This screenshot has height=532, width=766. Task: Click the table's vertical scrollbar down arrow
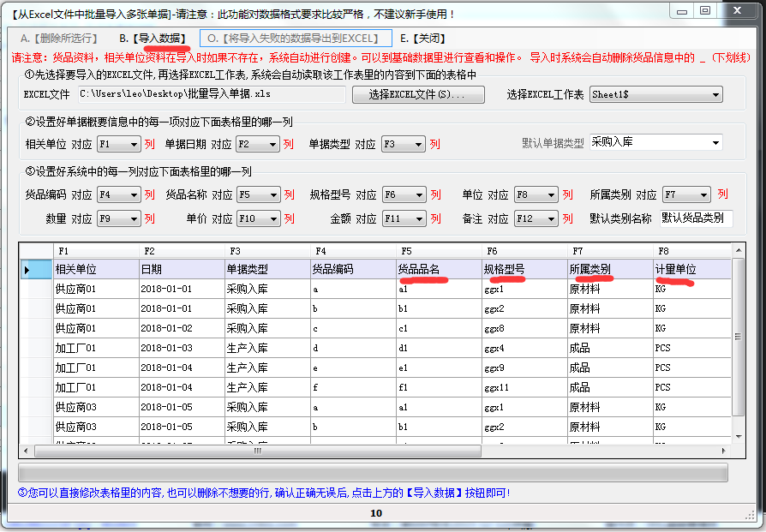point(738,436)
